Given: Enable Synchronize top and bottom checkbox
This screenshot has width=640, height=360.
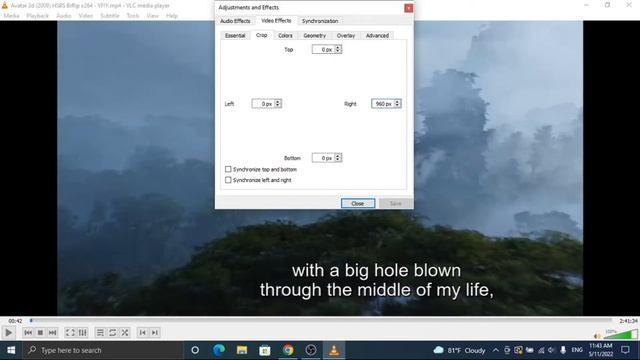Looking at the screenshot, I should [x=228, y=169].
